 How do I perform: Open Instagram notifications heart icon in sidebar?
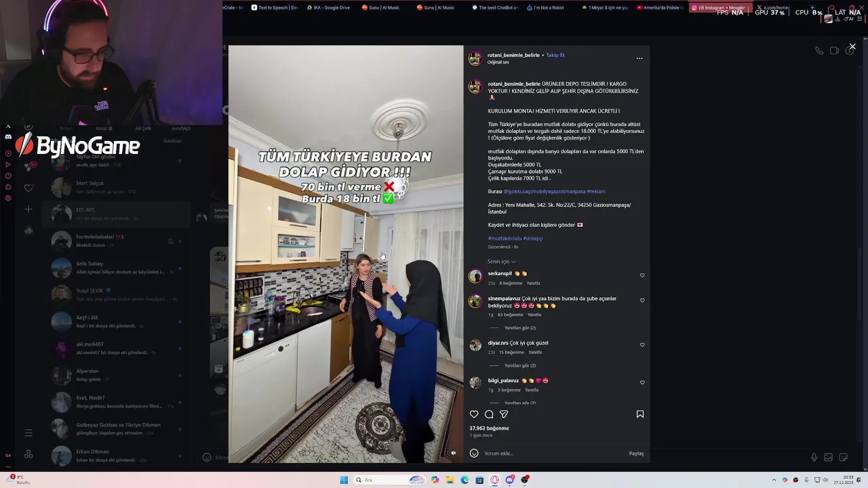coord(28,188)
